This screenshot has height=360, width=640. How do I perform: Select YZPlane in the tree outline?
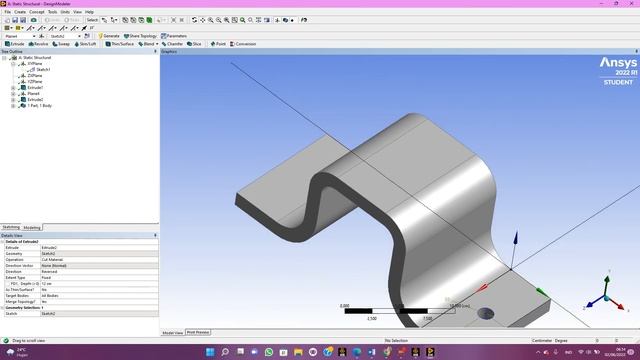point(35,82)
